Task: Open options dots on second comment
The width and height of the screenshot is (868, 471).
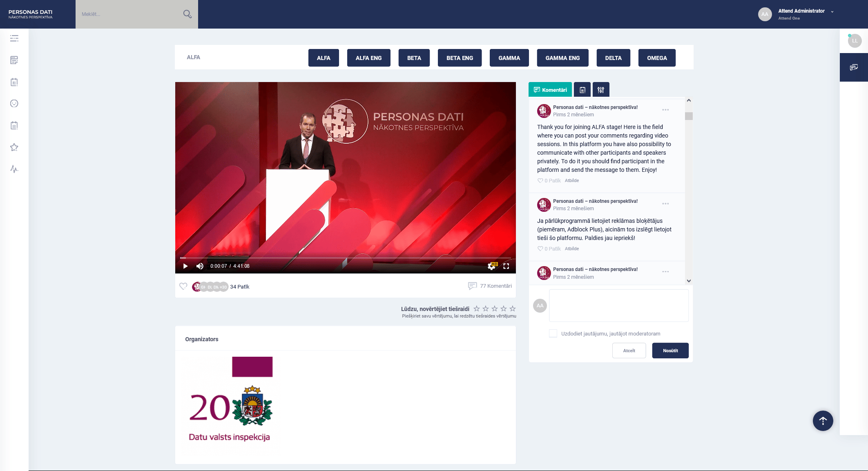Action: (x=665, y=204)
